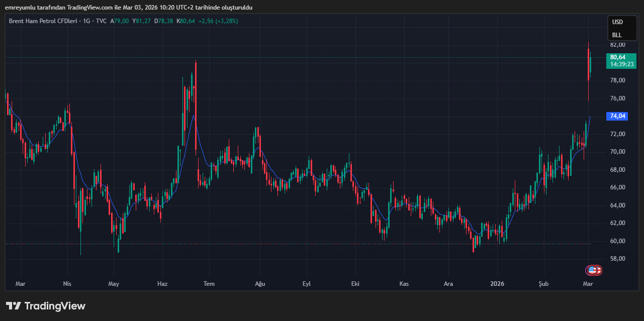Open the BLL unit selector
The height and width of the screenshot is (321, 644).
617,35
